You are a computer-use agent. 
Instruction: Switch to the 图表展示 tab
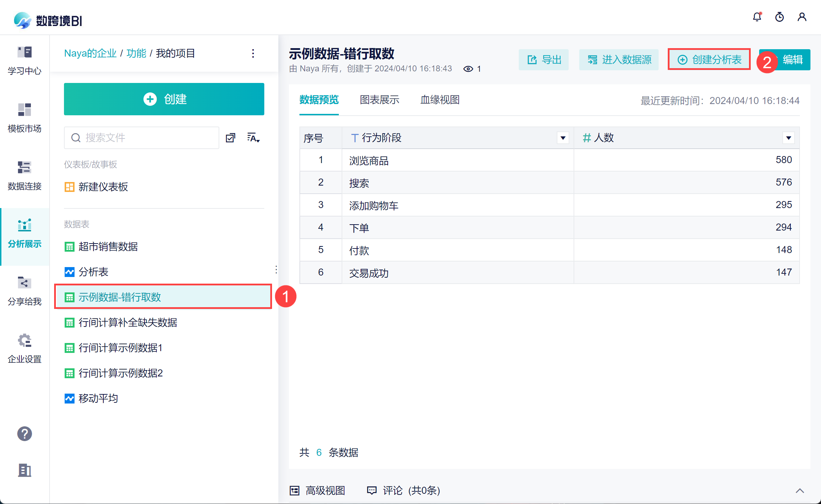tap(379, 100)
